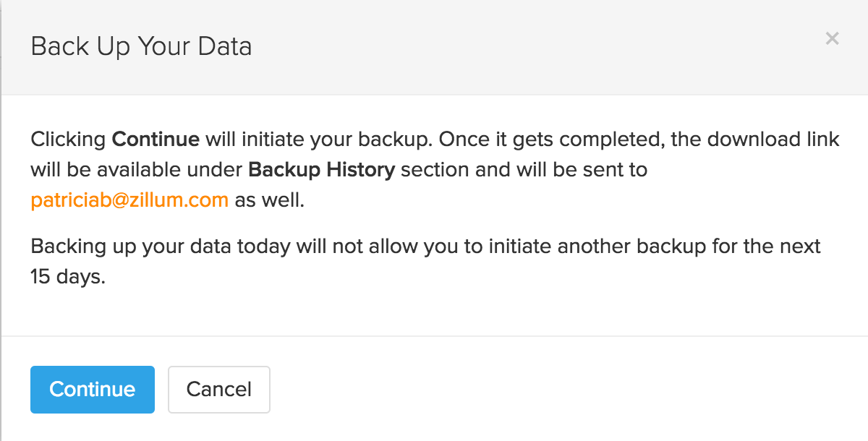The image size is (868, 441).
Task: Click the "for the next" text
Action: click(x=763, y=247)
